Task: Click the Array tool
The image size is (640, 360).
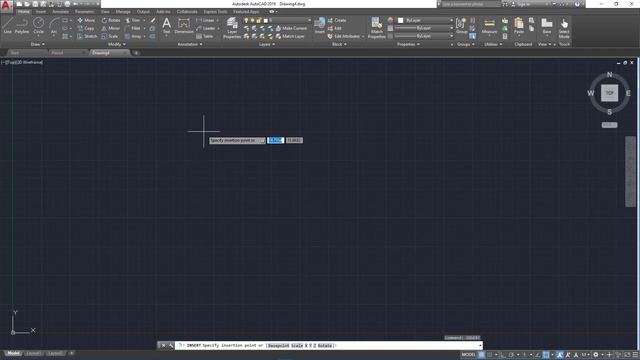Action: (133, 36)
